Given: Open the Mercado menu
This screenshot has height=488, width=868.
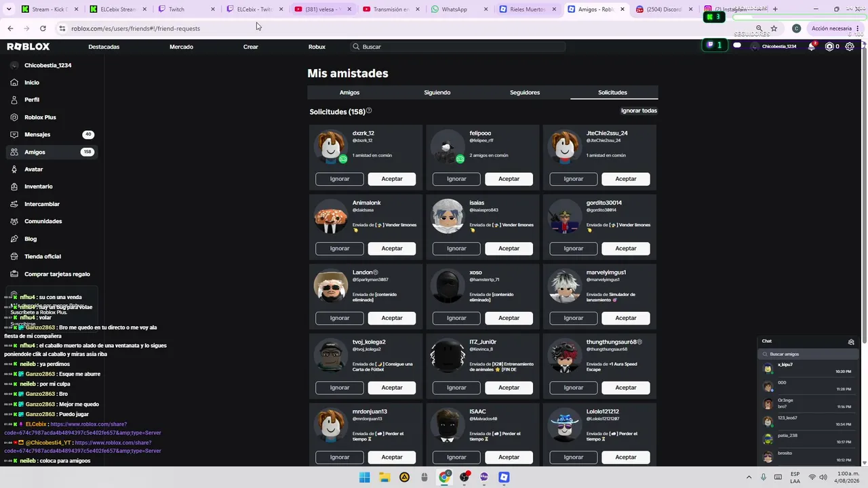Looking at the screenshot, I should pyautogui.click(x=181, y=47).
